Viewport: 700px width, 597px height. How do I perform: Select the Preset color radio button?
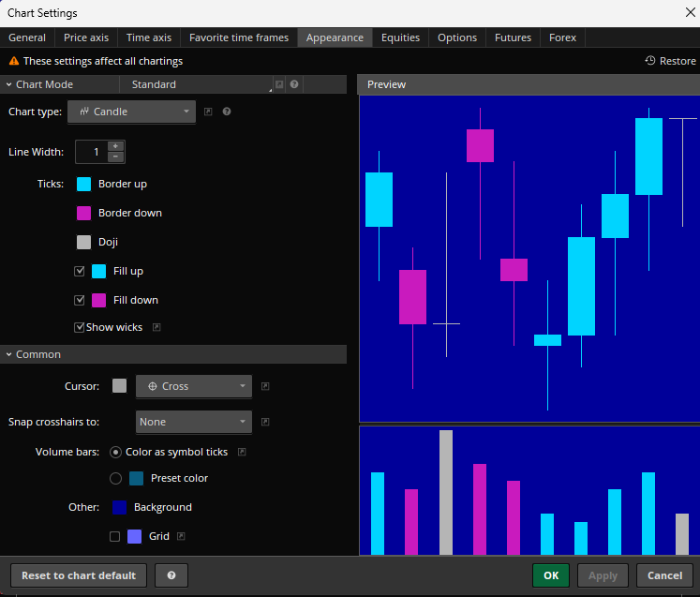coord(115,478)
